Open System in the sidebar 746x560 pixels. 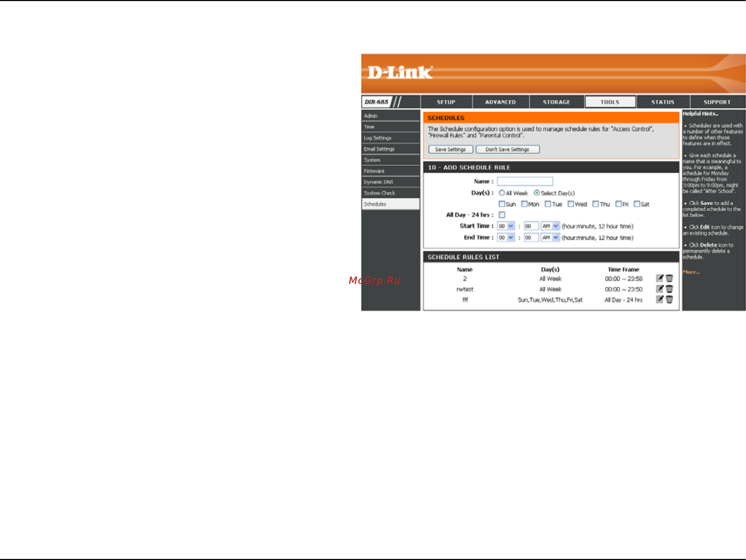point(390,160)
